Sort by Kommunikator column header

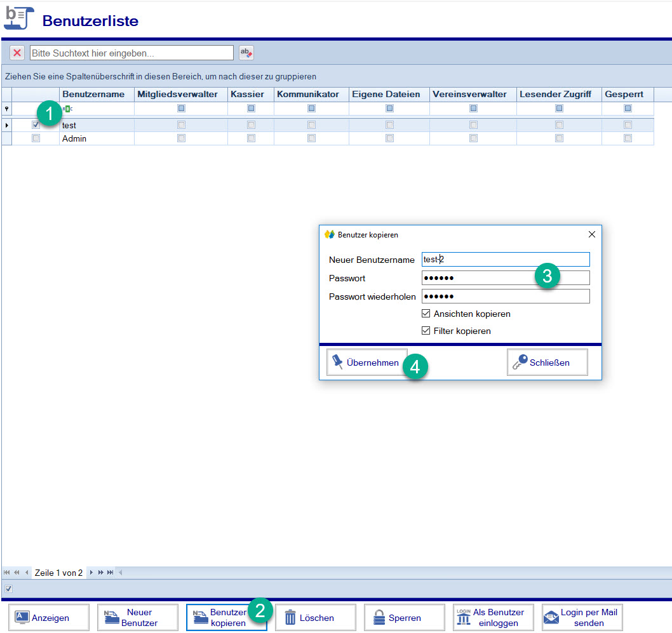(311, 94)
